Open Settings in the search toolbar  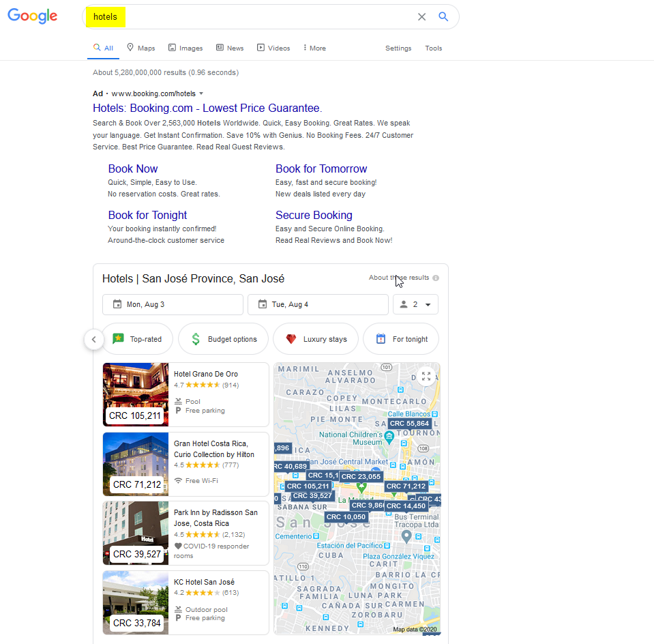click(x=398, y=48)
